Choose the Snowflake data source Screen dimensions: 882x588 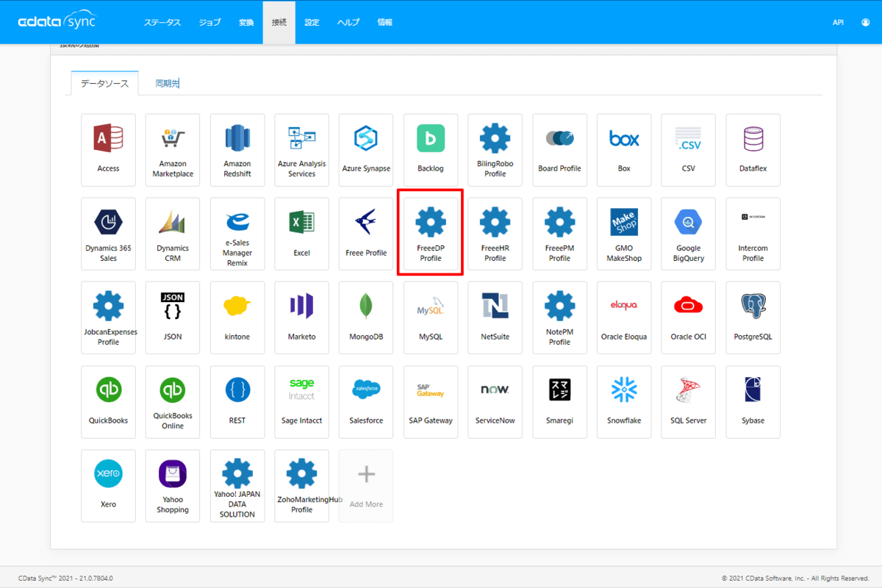point(624,402)
